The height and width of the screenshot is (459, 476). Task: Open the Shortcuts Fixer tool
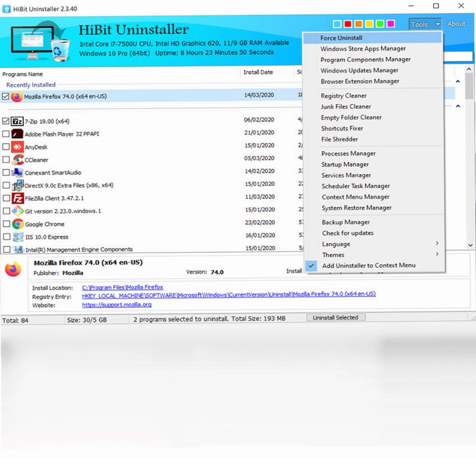click(x=342, y=128)
